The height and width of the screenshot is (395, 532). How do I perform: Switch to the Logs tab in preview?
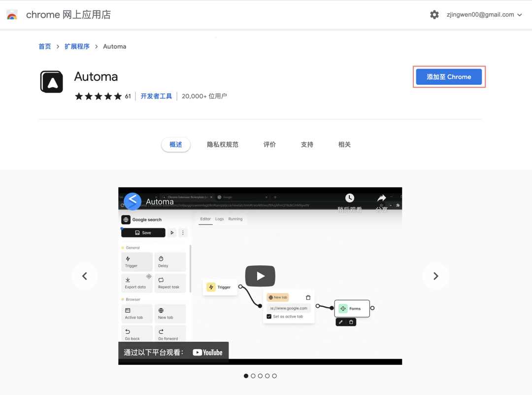coord(220,219)
